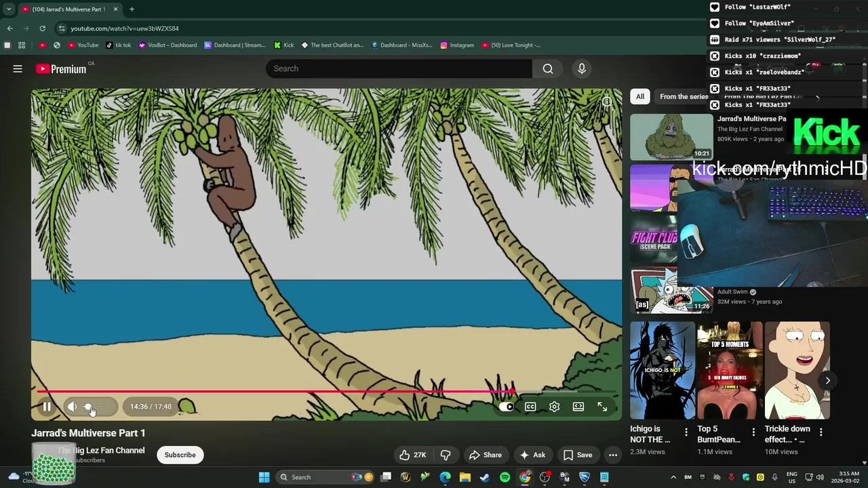Viewport: 868px width, 488px height.
Task: Open the Trickle down effect short
Action: coord(797,370)
